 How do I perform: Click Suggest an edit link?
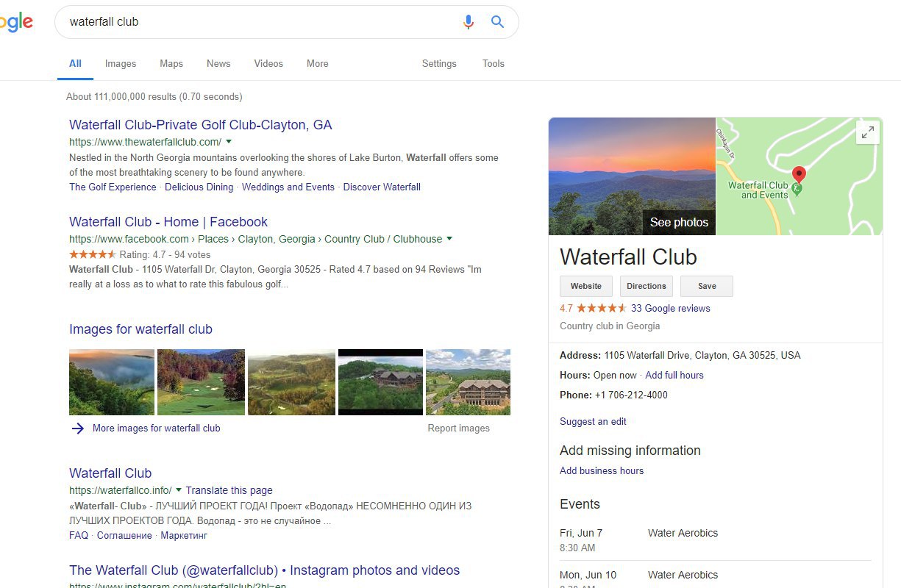pos(593,422)
